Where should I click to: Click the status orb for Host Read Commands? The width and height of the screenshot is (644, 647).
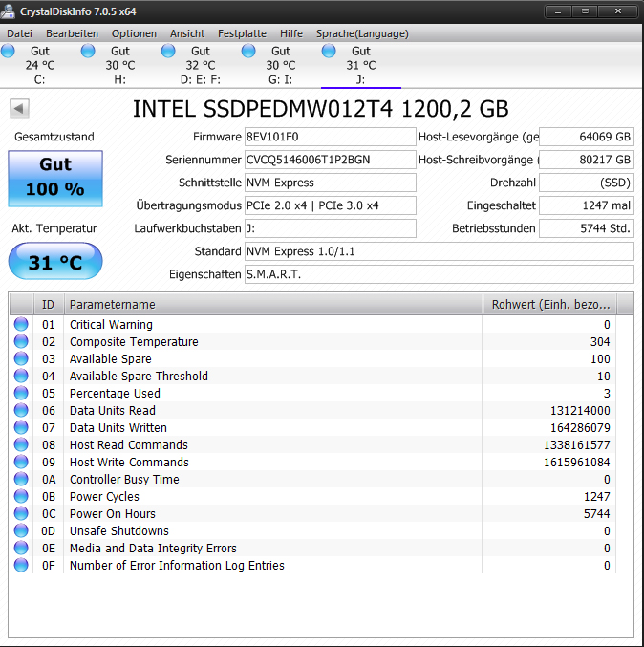point(21,444)
